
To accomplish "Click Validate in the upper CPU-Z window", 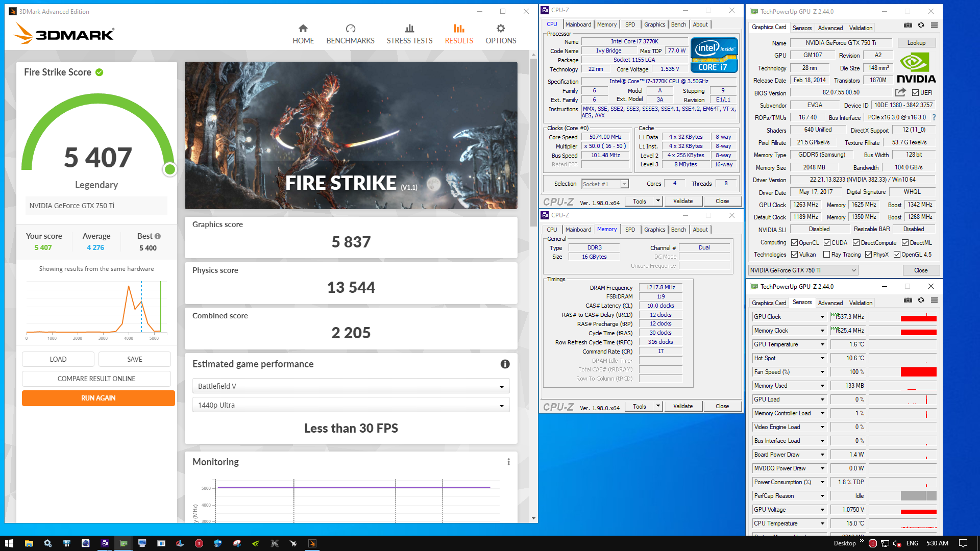I will coord(683,201).
